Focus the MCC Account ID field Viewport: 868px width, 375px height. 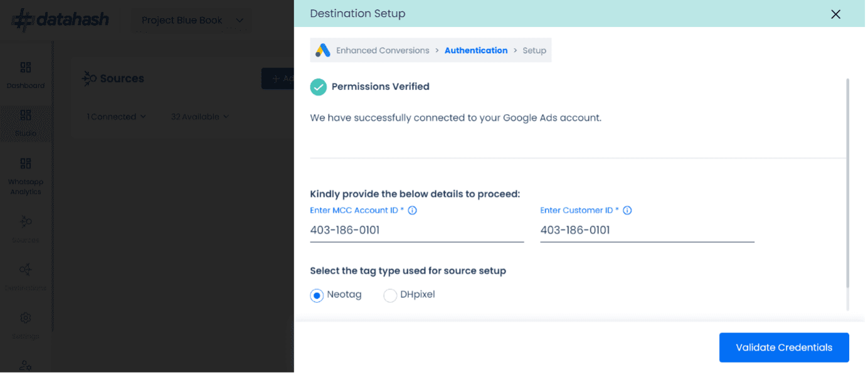[x=417, y=231]
